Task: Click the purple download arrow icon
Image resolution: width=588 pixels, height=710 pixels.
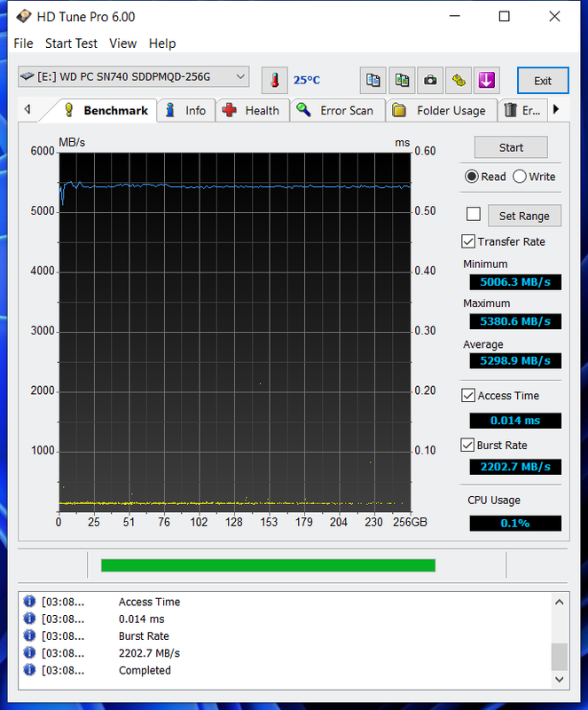Action: (x=487, y=81)
